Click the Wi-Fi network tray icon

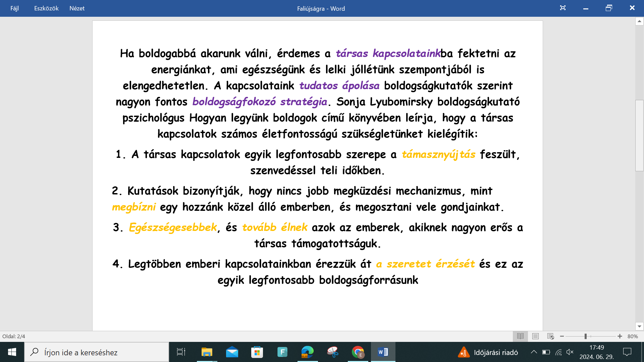pos(558,352)
